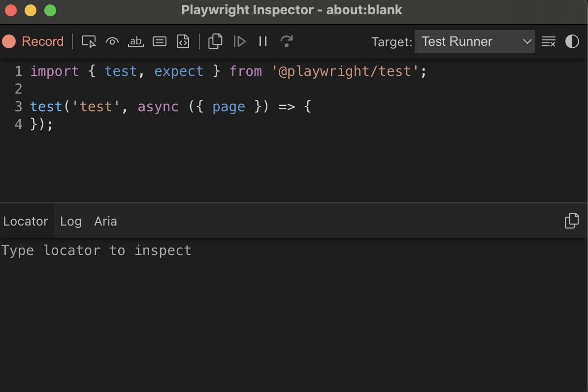This screenshot has width=588, height=392.
Task: Focus the 'Type locator to inspect' field
Action: pyautogui.click(x=197, y=251)
